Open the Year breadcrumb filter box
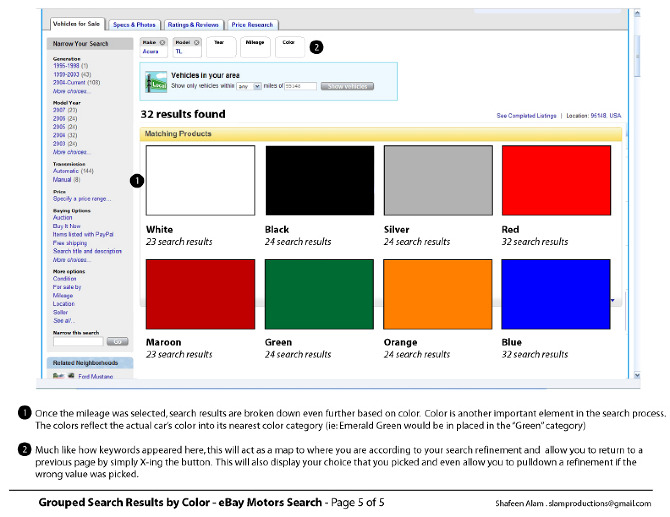Image resolution: width=670 pixels, height=517 pixels. coord(221,47)
